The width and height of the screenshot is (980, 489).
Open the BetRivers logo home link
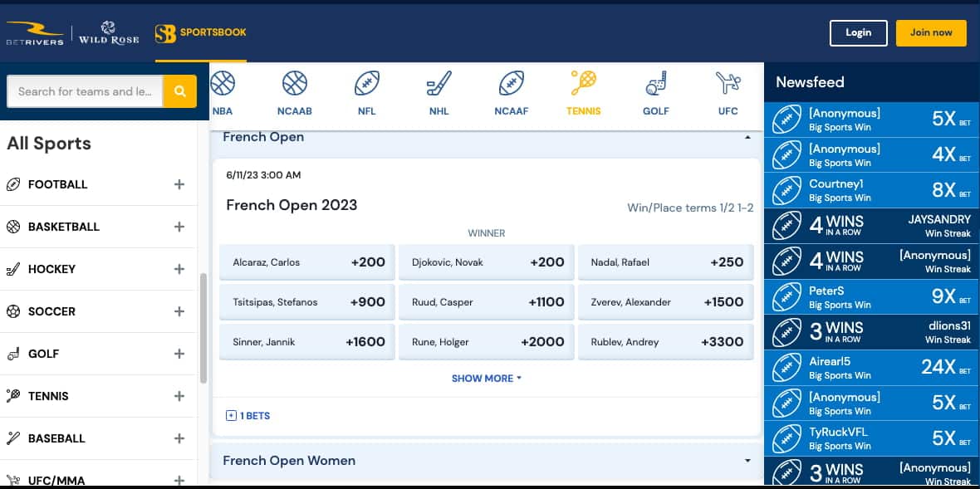(x=34, y=33)
